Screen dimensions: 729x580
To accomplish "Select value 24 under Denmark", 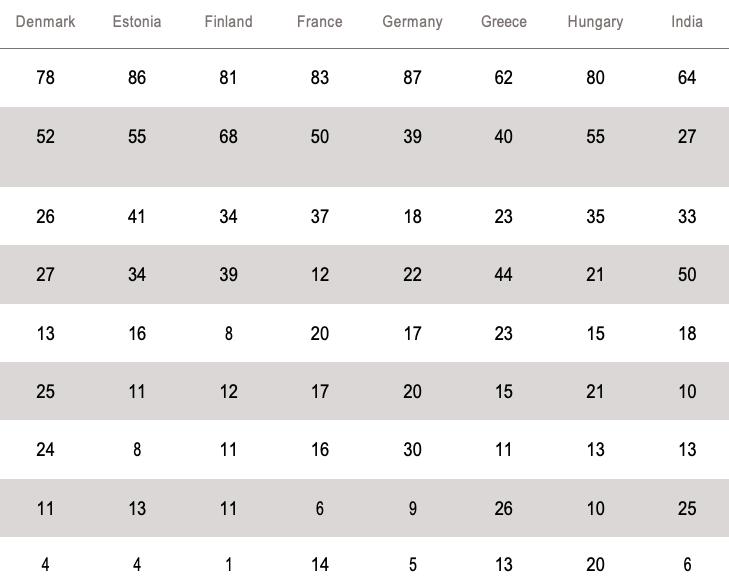I will [45, 450].
